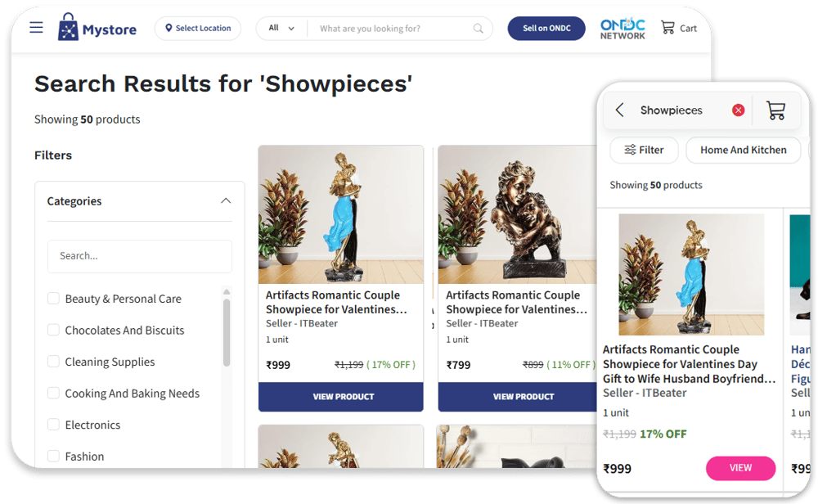Click View Product for ₹999 showpiece
Viewport: 818px width, 504px height.
(x=340, y=397)
